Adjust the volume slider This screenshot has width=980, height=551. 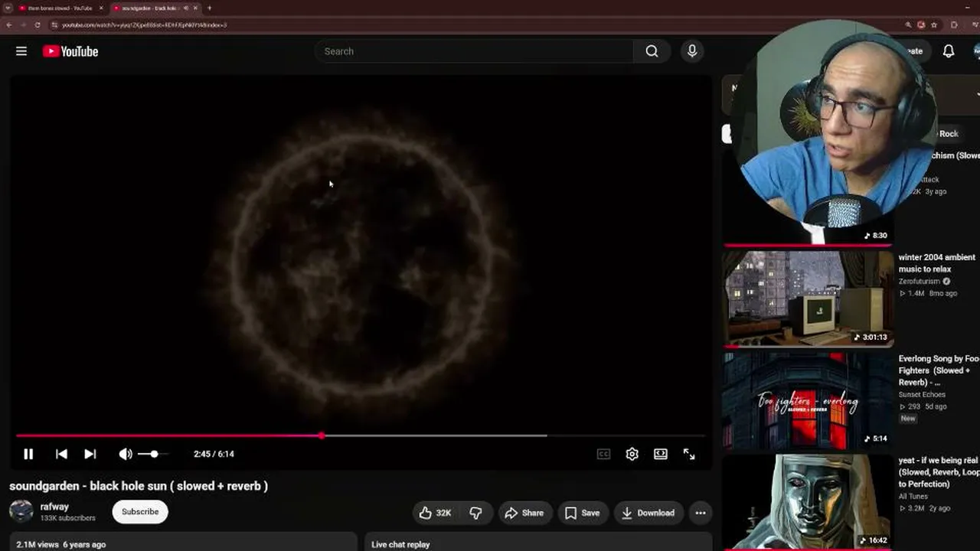[x=152, y=454]
